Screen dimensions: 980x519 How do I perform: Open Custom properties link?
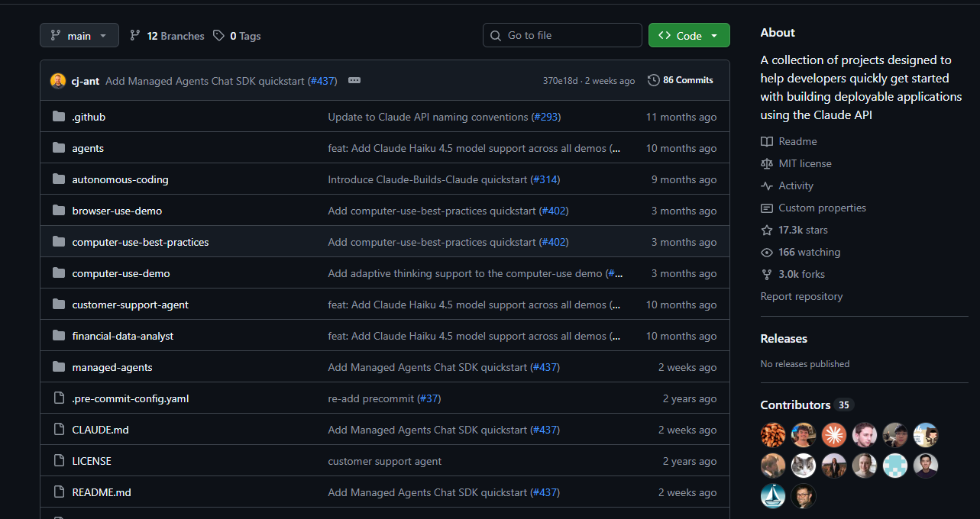[822, 208]
